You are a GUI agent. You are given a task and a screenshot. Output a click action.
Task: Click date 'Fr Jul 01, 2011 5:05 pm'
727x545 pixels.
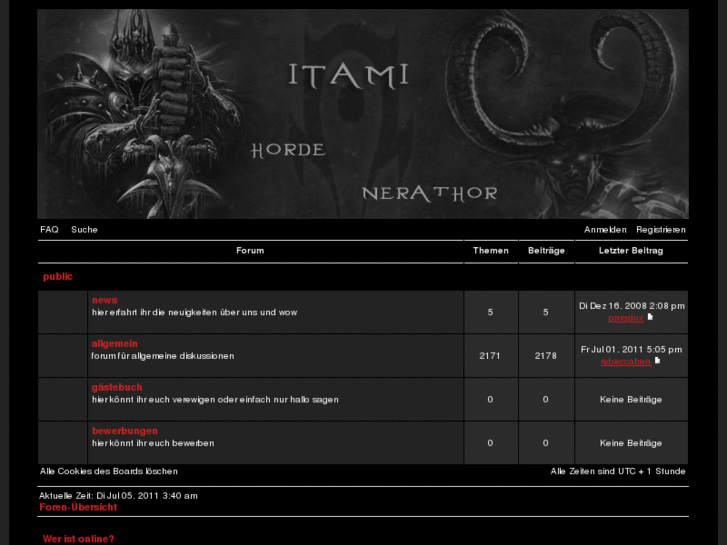tap(631, 350)
